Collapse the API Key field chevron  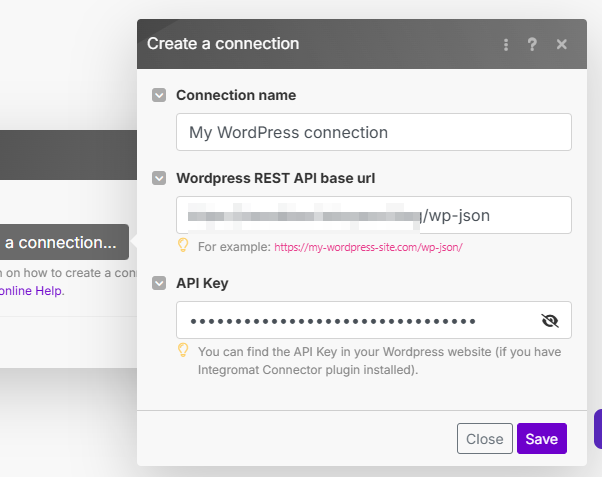coord(159,283)
